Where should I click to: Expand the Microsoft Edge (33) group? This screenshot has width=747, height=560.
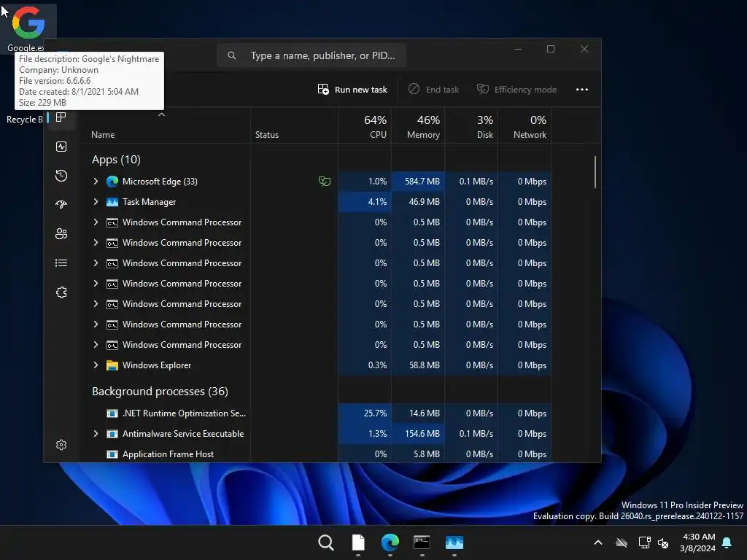[96, 182]
